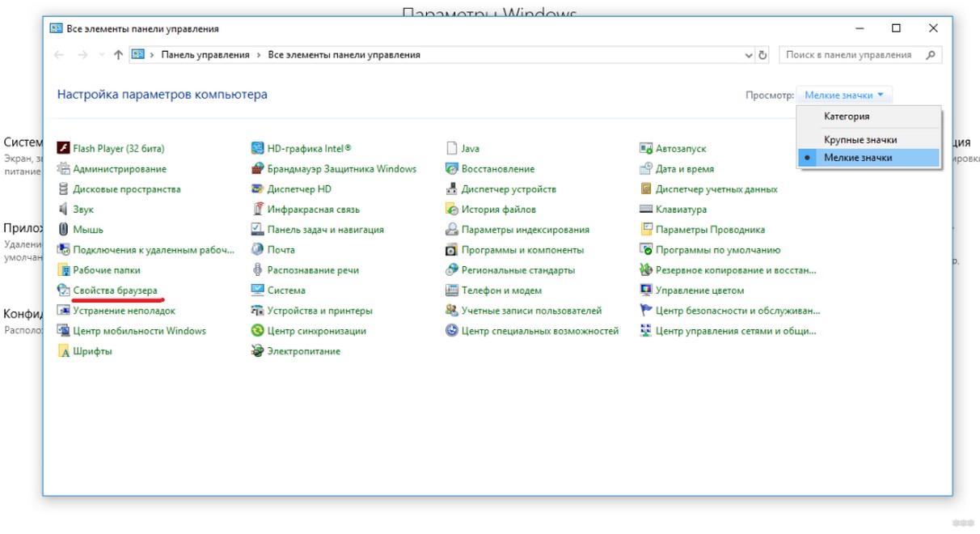Click the Дата и время clock icon

coord(646,169)
